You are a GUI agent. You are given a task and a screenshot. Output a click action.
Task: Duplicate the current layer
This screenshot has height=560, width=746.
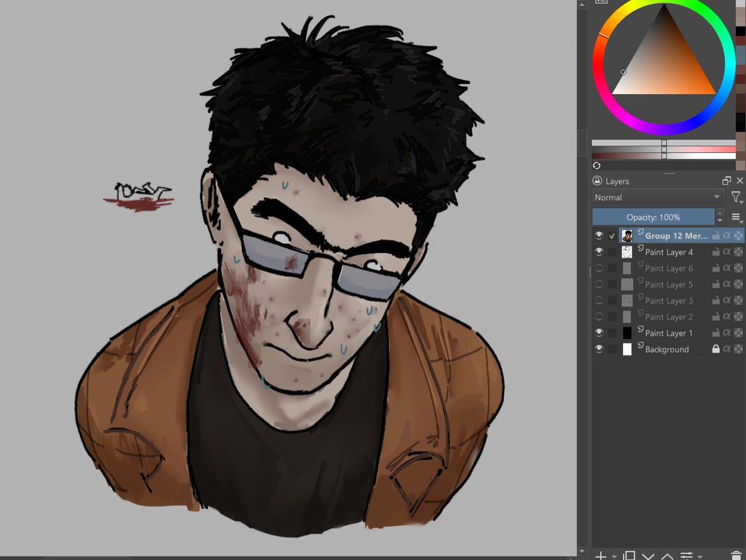pyautogui.click(x=629, y=555)
